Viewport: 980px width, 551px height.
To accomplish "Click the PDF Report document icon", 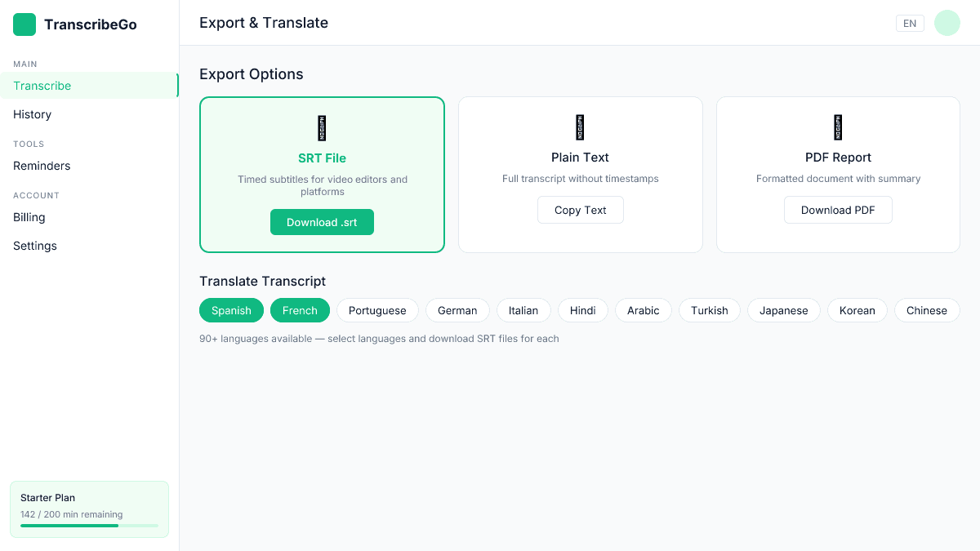I will pos(838,127).
